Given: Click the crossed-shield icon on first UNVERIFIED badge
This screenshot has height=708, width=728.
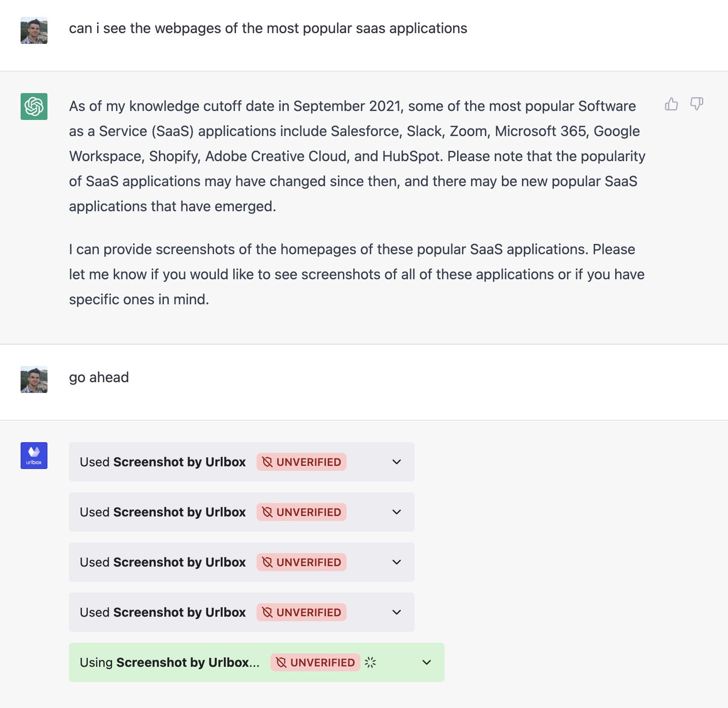Looking at the screenshot, I should (268, 462).
